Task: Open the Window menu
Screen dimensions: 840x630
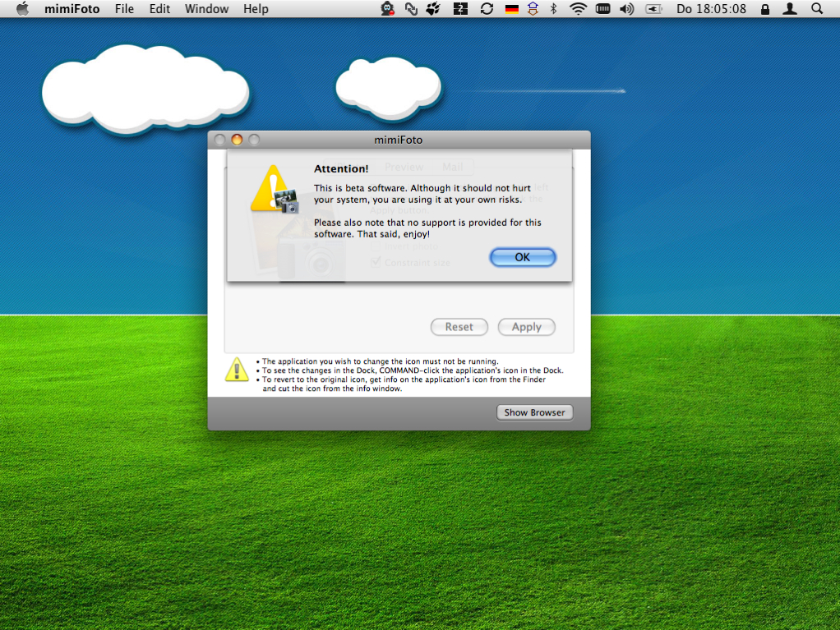Action: tap(207, 9)
